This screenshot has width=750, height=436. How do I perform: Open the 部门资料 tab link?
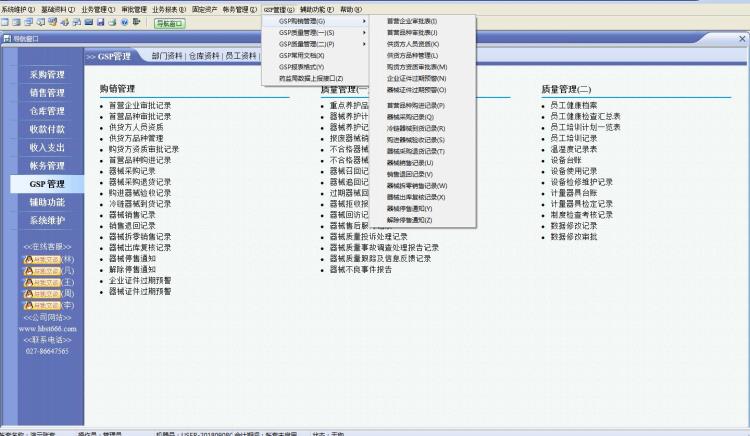167,56
